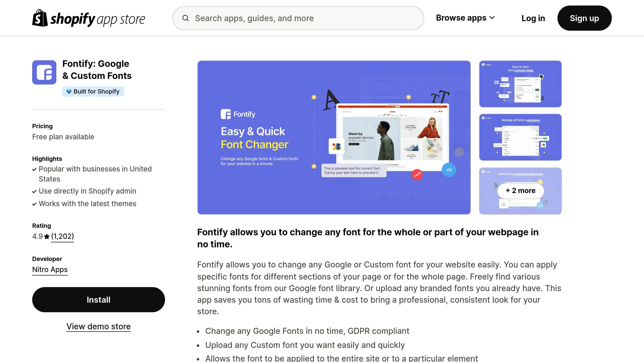Image resolution: width=644 pixels, height=362 pixels.
Task: Click the 'Nitro Apps' developer link
Action: tap(50, 270)
